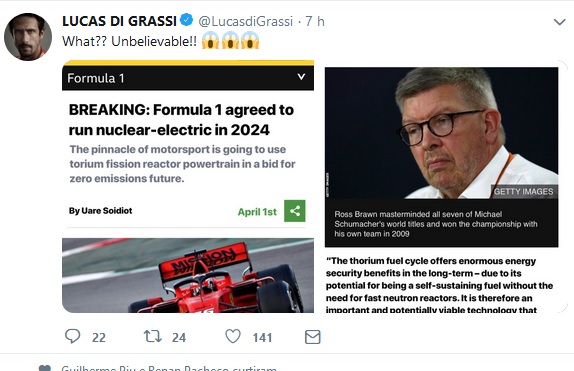Click the blue verified badge

[187, 20]
